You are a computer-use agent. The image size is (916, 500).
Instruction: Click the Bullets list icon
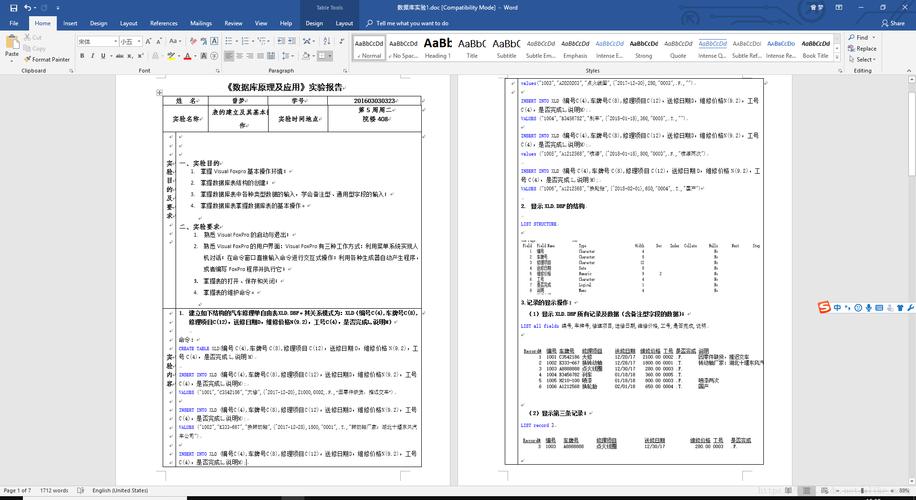pos(228,41)
